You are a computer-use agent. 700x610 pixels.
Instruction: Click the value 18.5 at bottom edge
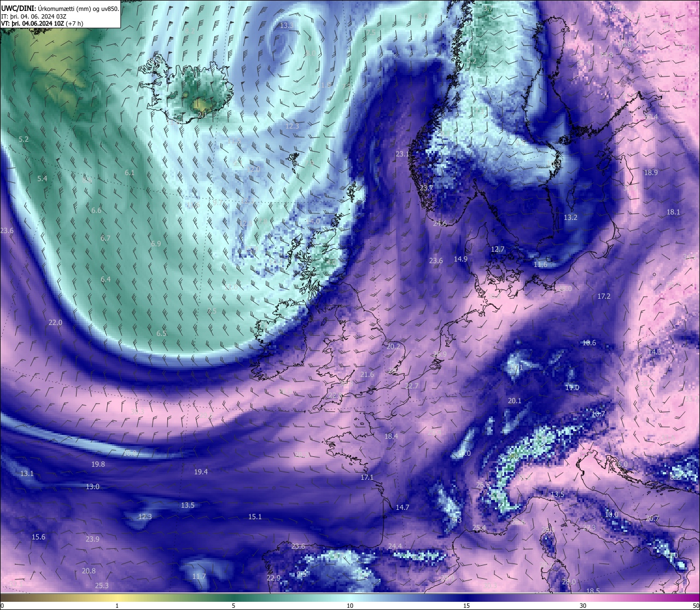tap(593, 590)
